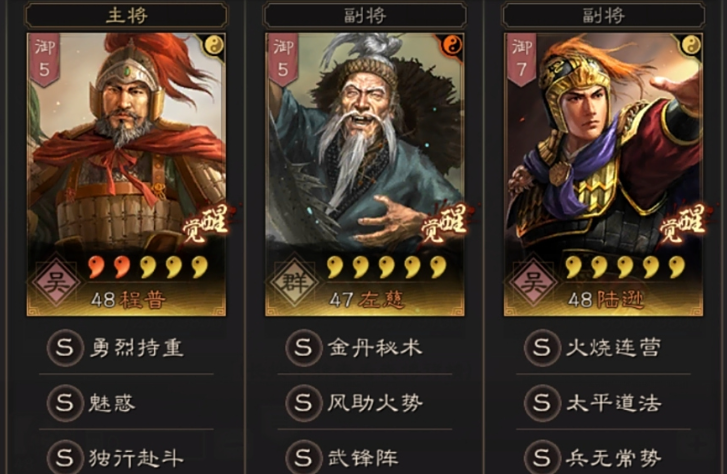This screenshot has height=474, width=727.
Task: Click the S rank icon beside 金丹秘术
Action: click(303, 347)
